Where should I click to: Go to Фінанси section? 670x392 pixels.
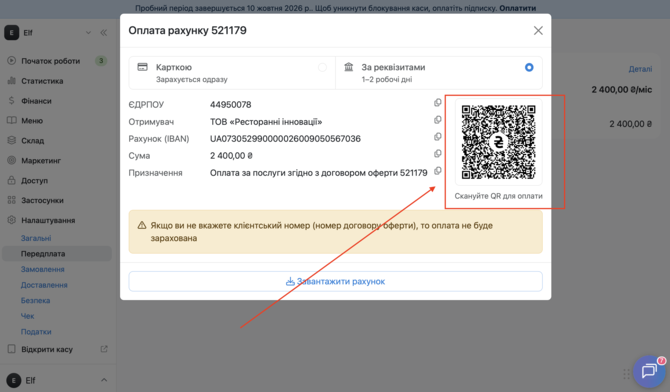tap(36, 101)
